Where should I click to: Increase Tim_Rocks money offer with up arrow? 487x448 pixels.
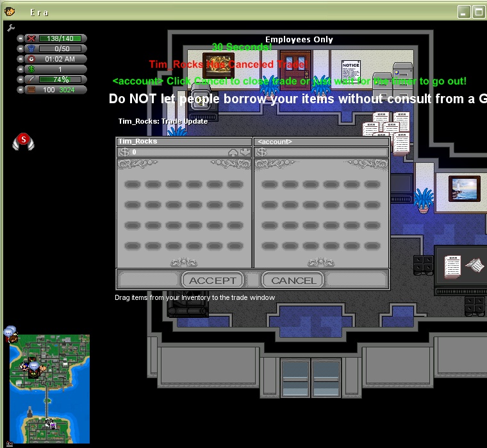click(233, 152)
